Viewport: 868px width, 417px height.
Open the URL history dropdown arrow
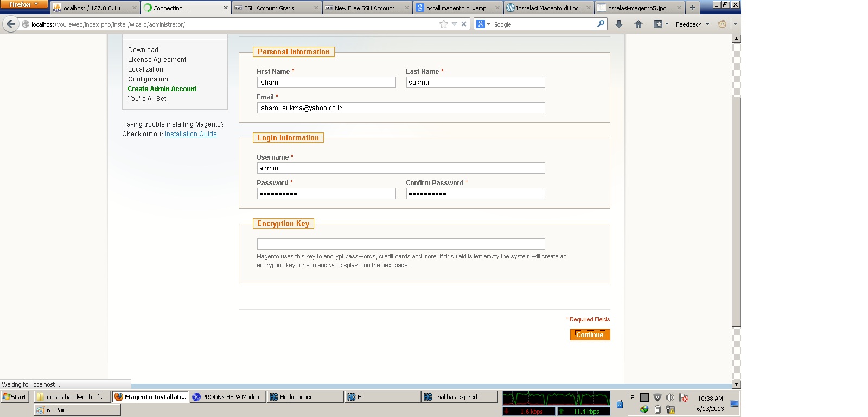(455, 24)
